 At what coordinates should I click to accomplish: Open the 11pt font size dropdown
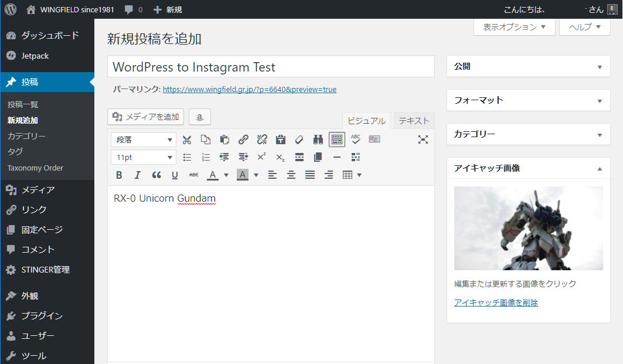point(143,157)
